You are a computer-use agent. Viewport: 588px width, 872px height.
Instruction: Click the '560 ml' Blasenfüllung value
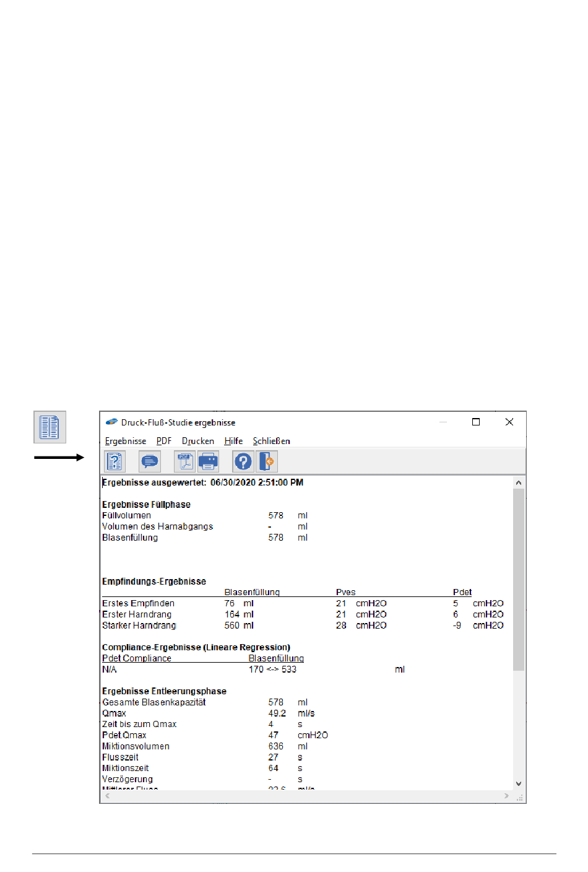(x=239, y=626)
